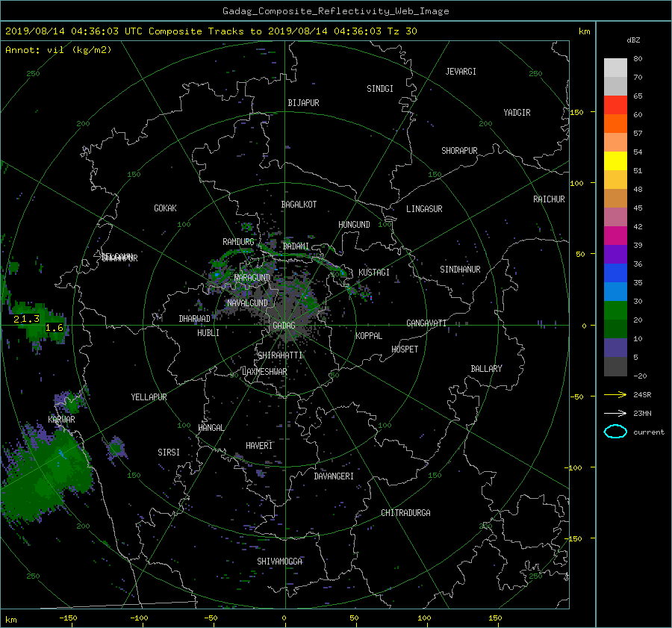
Task: Click the RAICHUR city label
Action: click(549, 199)
